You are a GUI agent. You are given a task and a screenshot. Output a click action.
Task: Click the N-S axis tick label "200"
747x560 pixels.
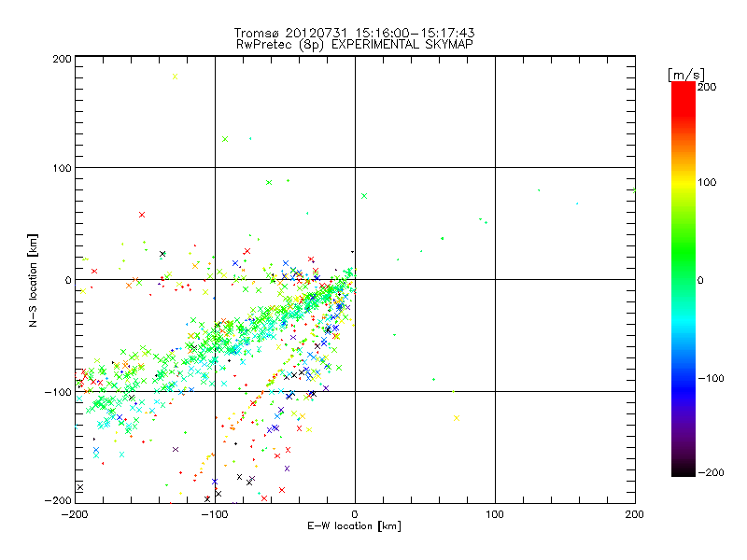click(63, 59)
